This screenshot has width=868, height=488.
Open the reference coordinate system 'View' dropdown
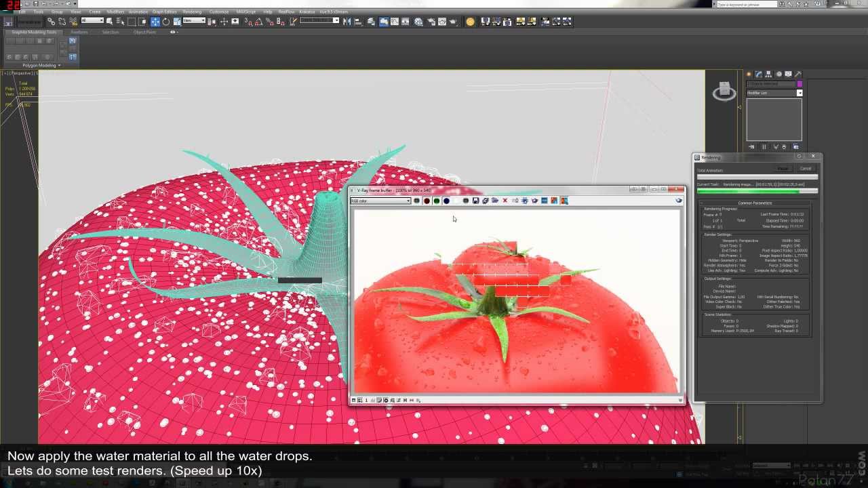point(195,20)
